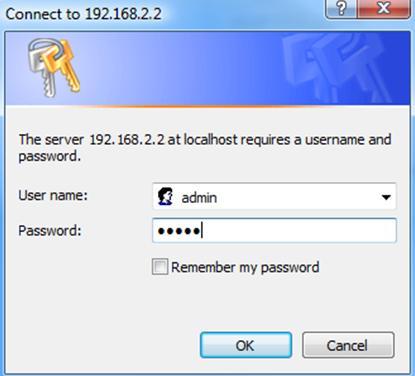Open the User name dropdown arrow
This screenshot has height=376, width=415.
[x=386, y=197]
